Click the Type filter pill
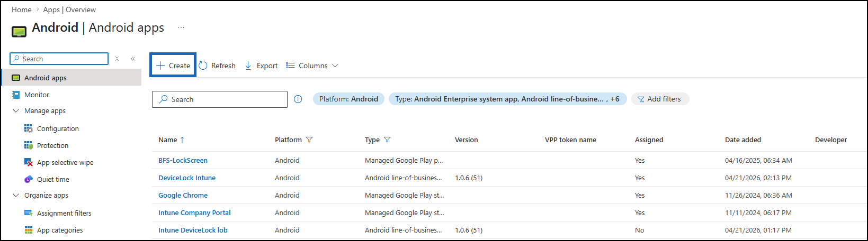The width and height of the screenshot is (868, 241). (x=507, y=99)
